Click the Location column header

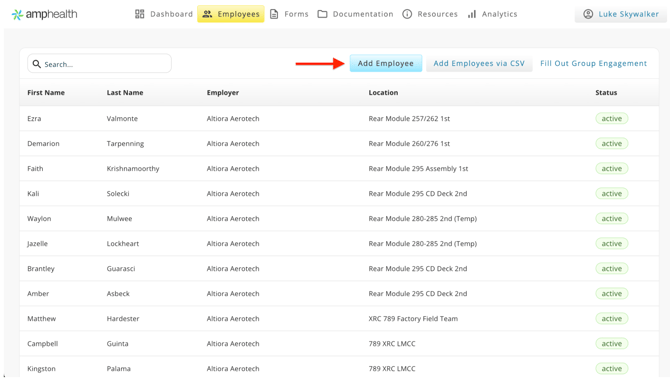point(383,92)
